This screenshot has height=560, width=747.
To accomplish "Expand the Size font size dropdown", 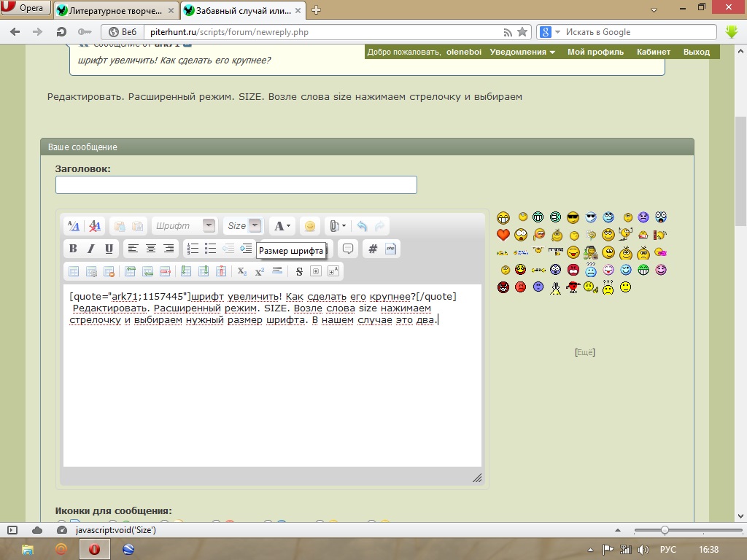I will click(x=255, y=226).
